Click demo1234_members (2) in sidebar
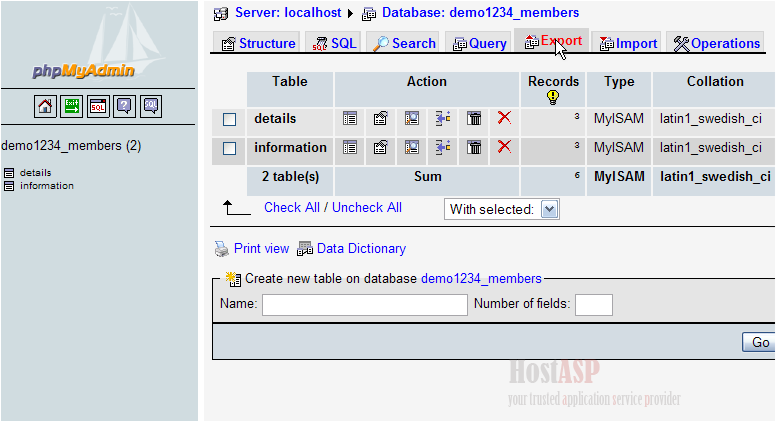 71,145
